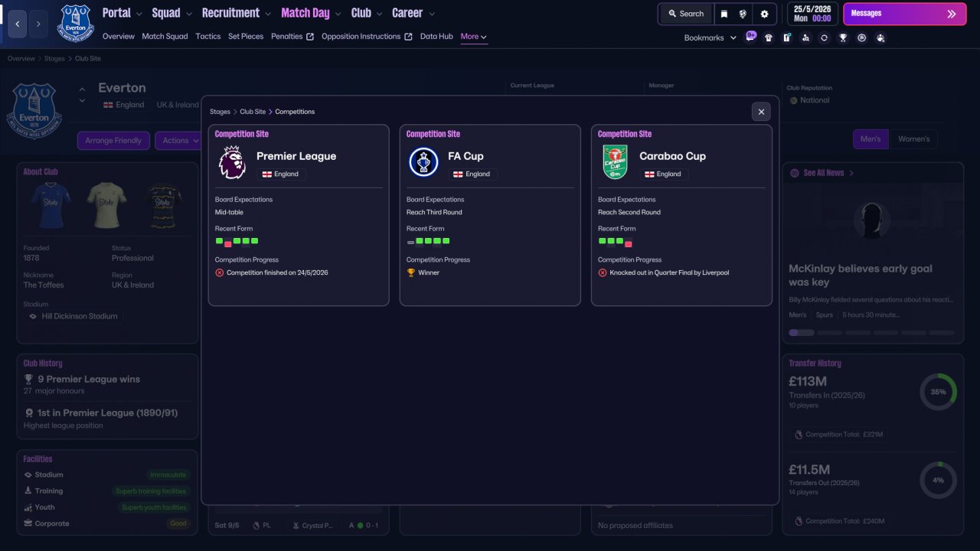Open the Data Hub tab
Image resolution: width=980 pixels, height=551 pixels.
436,37
